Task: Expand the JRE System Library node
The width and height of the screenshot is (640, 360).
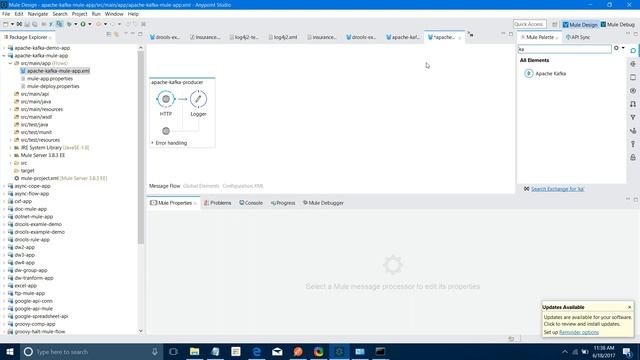Action: 10,148
